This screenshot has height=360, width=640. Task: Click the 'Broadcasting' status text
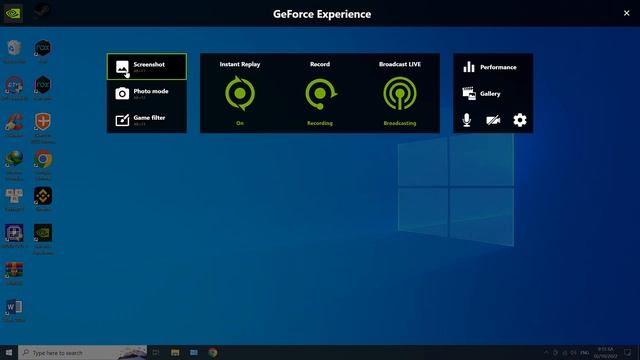[x=400, y=123]
